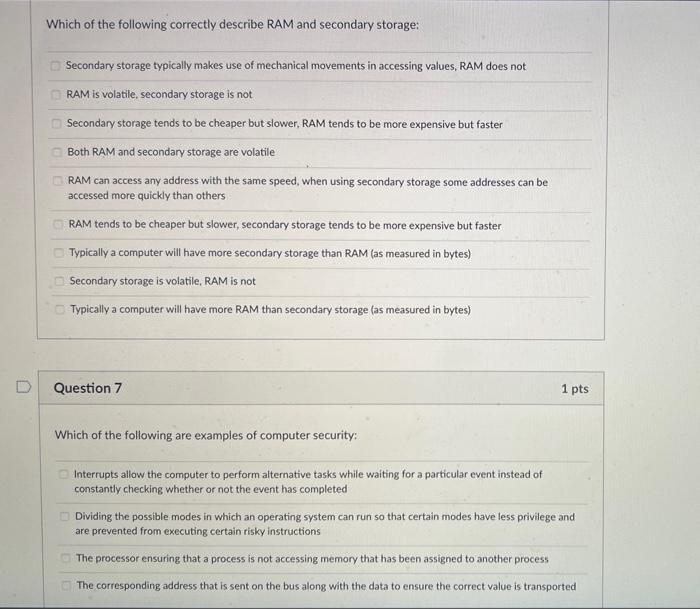Click the 'Question 7' heading
The image size is (700, 609).
(88, 388)
